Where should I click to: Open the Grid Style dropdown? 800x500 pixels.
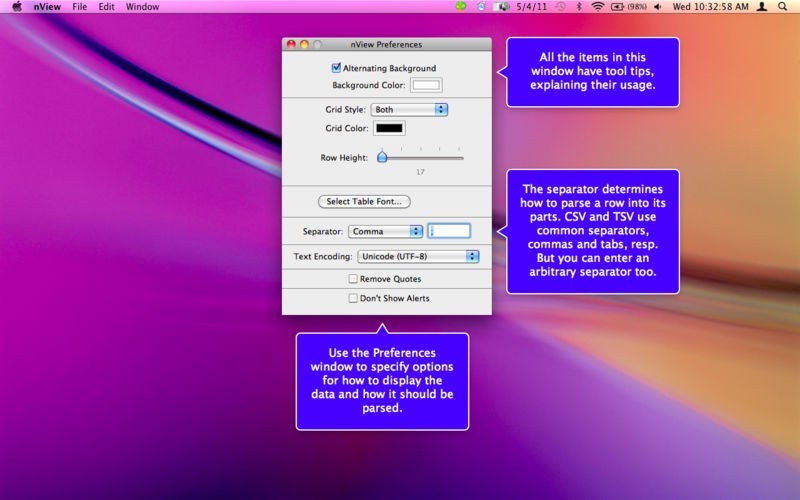point(409,109)
